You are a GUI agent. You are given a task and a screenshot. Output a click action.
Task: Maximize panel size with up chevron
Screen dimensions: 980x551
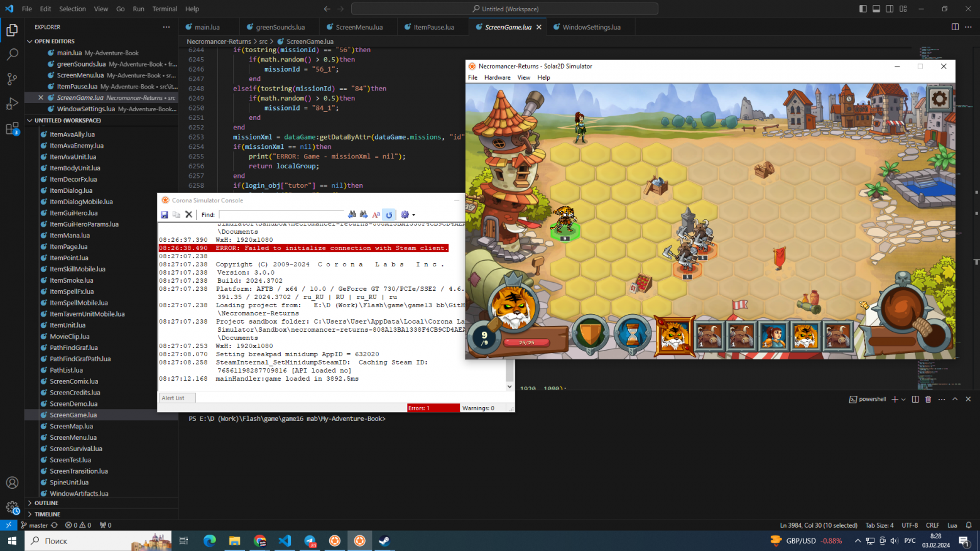tap(955, 399)
